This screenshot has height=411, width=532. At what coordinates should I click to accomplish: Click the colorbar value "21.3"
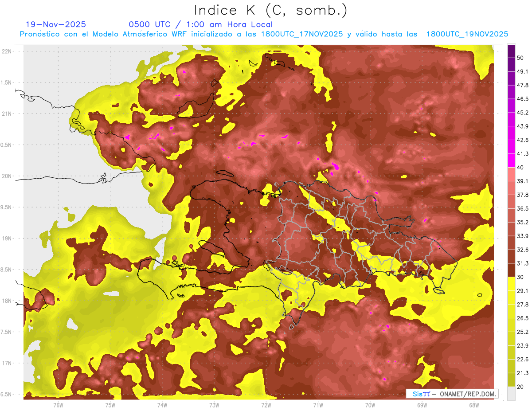[x=522, y=373]
